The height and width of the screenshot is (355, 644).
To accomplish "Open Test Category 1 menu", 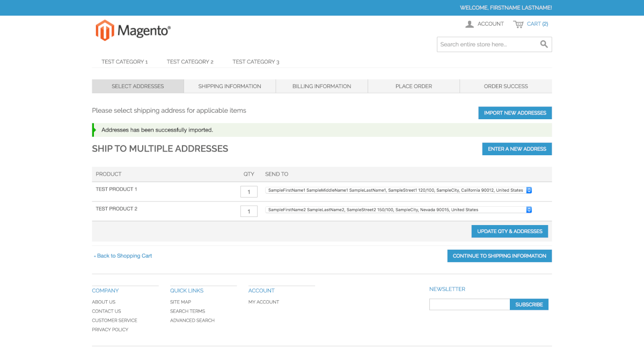I will click(125, 62).
